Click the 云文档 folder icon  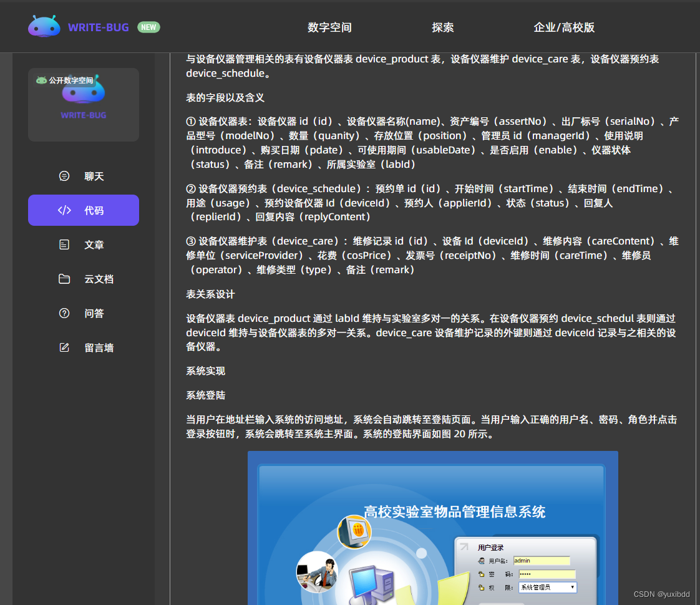coord(64,279)
